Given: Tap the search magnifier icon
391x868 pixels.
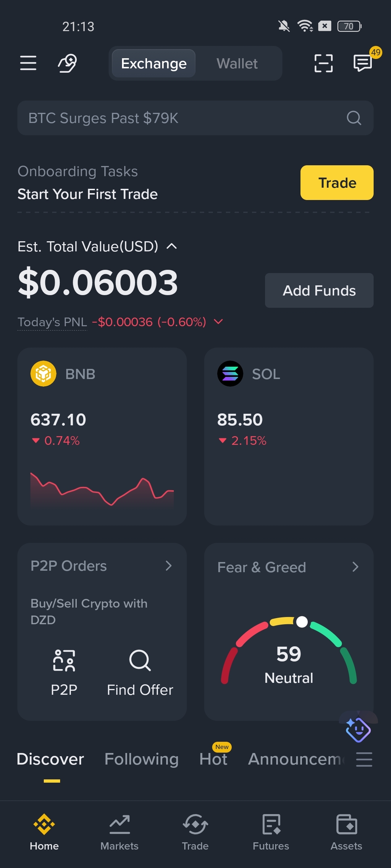Looking at the screenshot, I should [x=354, y=118].
